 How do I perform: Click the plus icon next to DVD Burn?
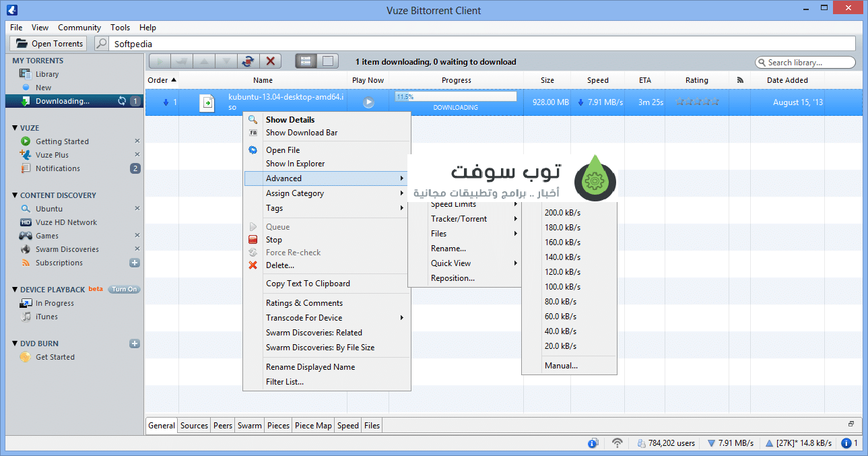coord(135,344)
